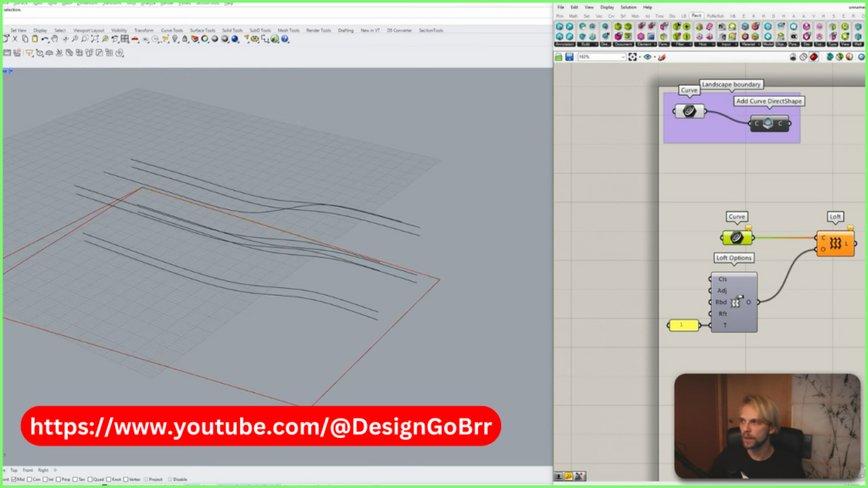Switch to the Pufferfish tab in Grasshopper
868x488 pixels.
tap(715, 14)
